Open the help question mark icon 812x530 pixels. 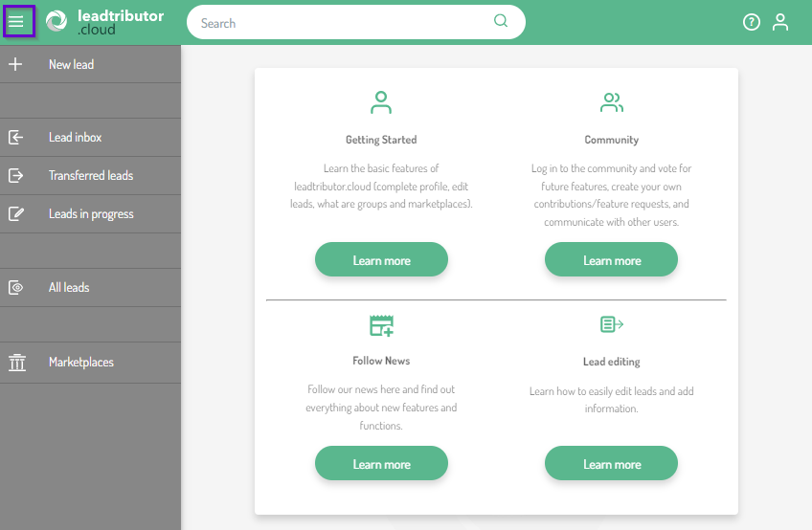click(752, 22)
